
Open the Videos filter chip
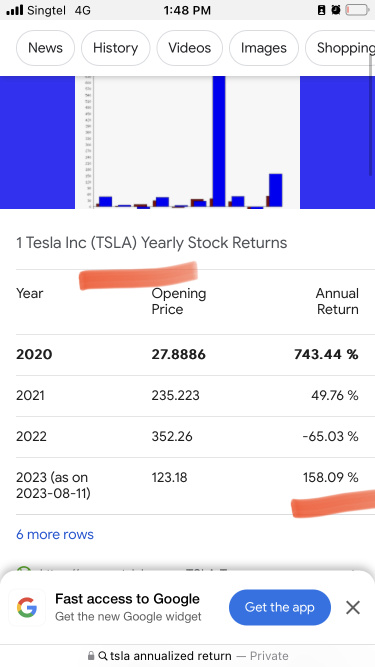coord(189,48)
